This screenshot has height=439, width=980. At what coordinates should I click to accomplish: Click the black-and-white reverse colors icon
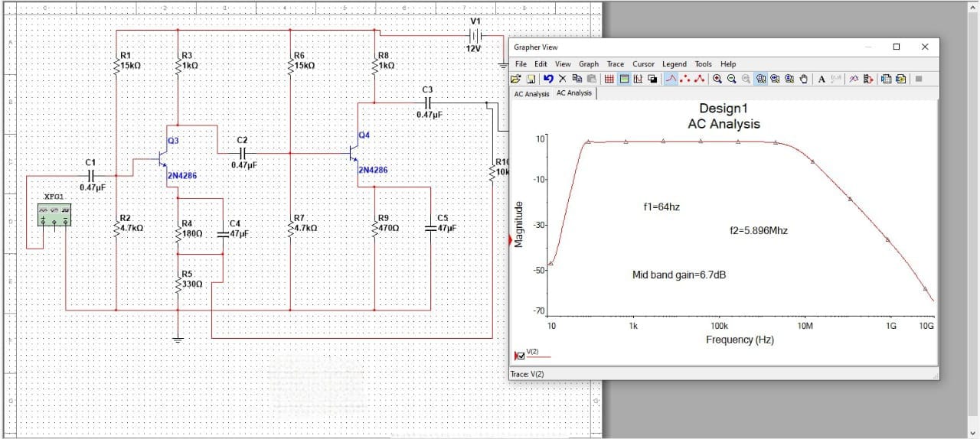coord(652,79)
